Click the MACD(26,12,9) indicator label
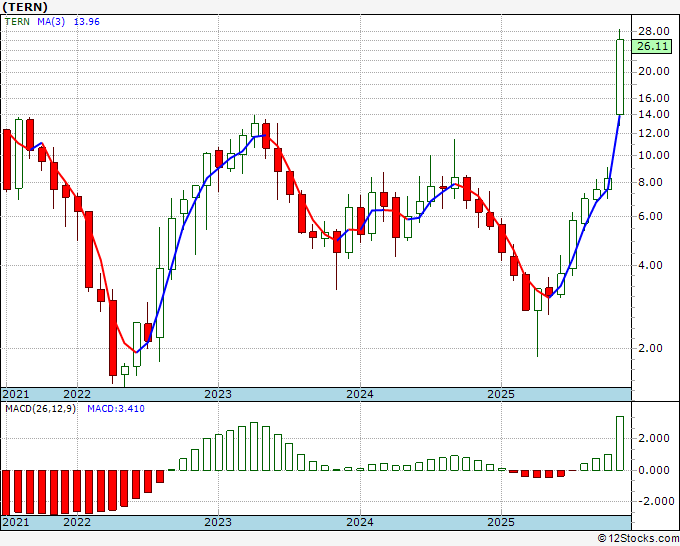The width and height of the screenshot is (680, 546). (40, 409)
